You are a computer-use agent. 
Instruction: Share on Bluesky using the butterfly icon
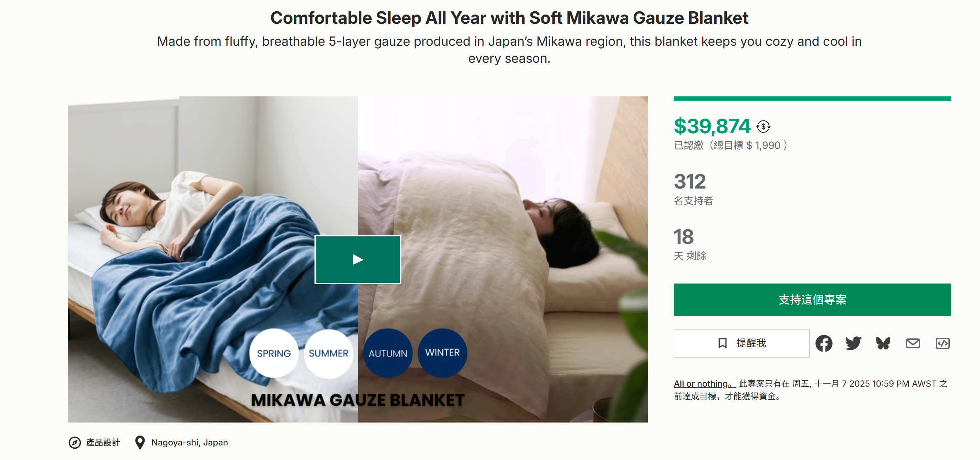coord(883,343)
